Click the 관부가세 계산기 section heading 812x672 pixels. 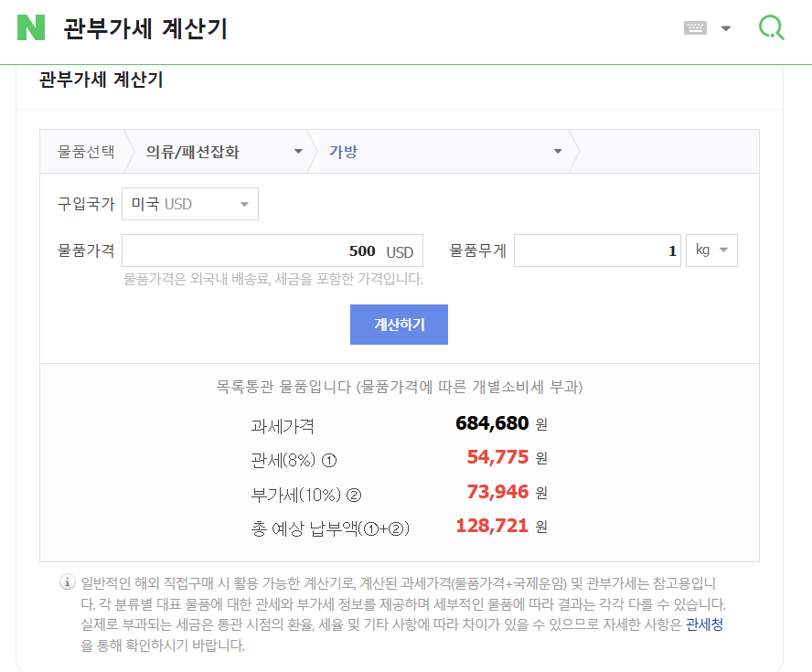click(x=101, y=80)
